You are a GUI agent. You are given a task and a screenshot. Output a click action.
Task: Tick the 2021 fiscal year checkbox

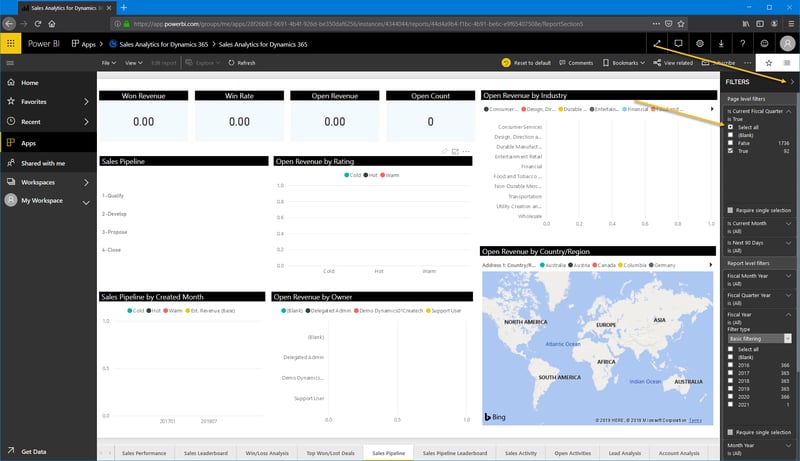[x=730, y=404]
